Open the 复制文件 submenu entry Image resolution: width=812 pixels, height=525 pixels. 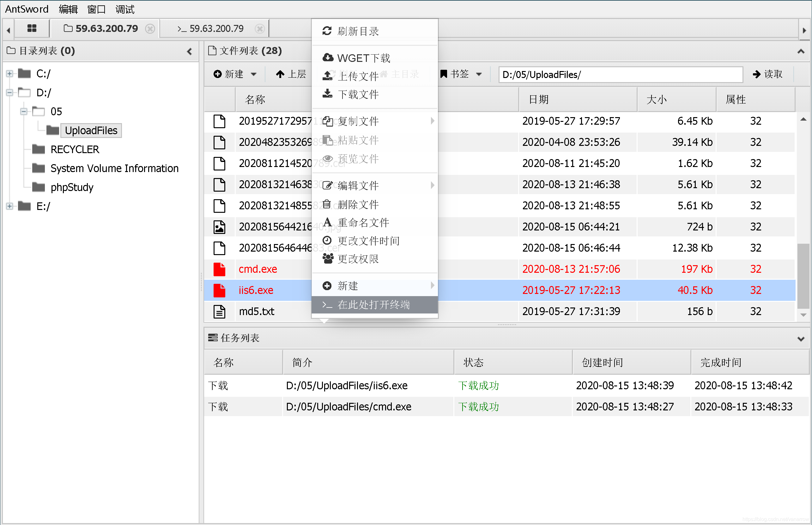point(375,121)
